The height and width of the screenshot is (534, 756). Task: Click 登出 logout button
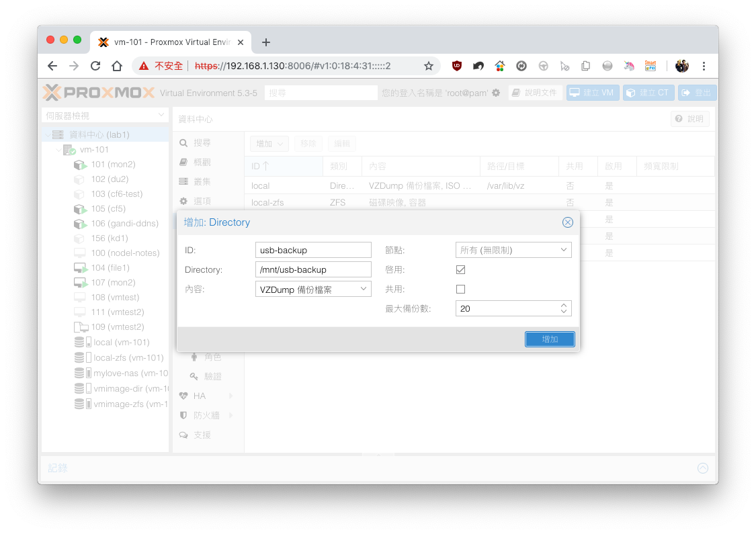click(697, 93)
